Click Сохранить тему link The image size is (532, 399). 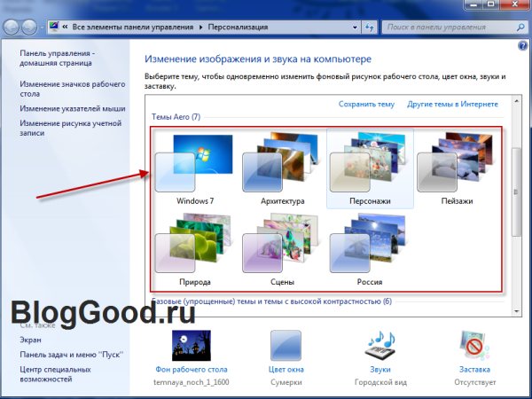(366, 104)
